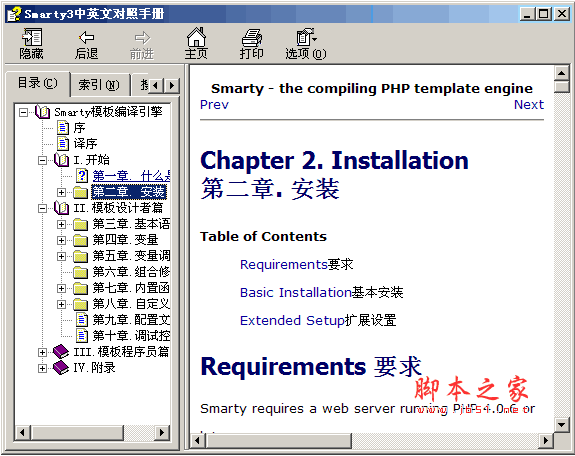Maximize the Smarty3中英文对照手册 window
Image resolution: width=575 pixels, height=456 pixels.
pyautogui.click(x=544, y=14)
